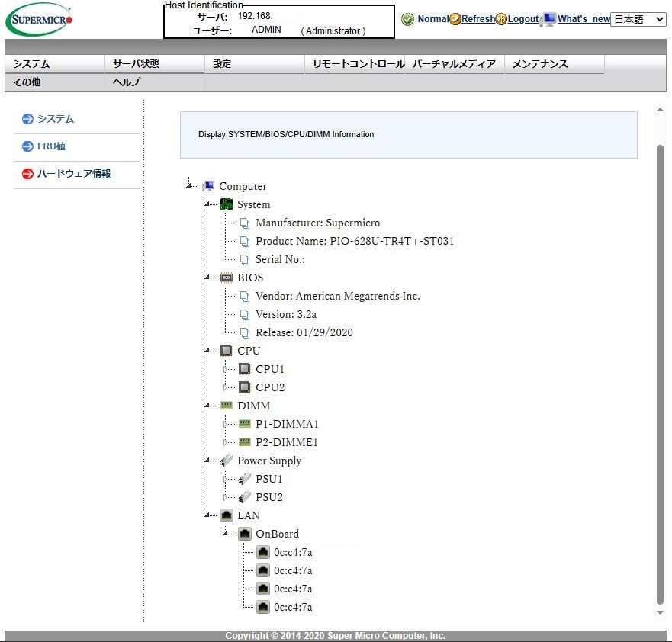Screen dimensions: 672x642
Task: Open the バーチャルメディア menu
Action: [x=455, y=64]
